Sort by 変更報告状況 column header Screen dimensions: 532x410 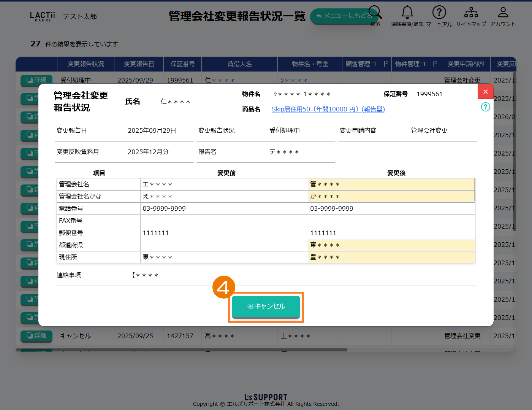85,64
